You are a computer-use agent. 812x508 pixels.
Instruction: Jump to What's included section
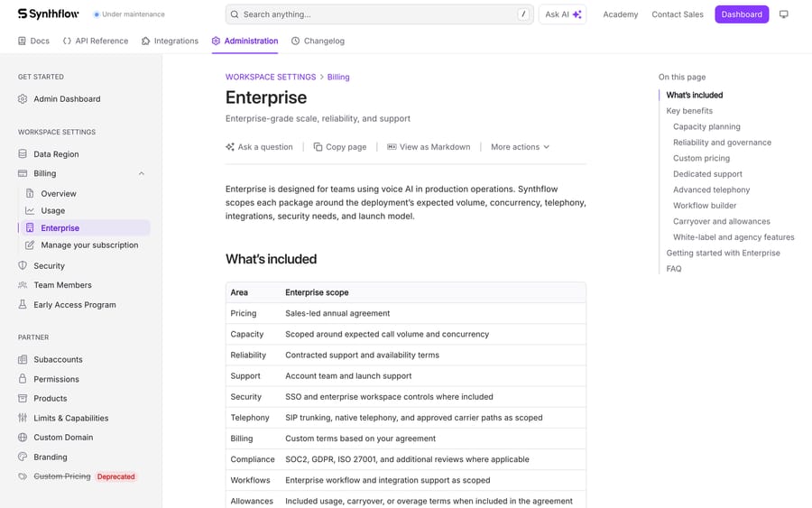[695, 95]
